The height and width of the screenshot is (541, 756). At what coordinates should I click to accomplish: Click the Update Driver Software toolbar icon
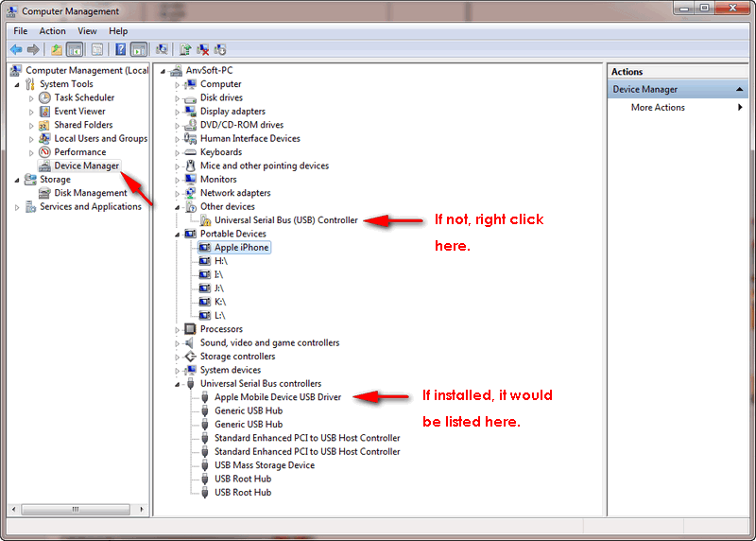185,49
